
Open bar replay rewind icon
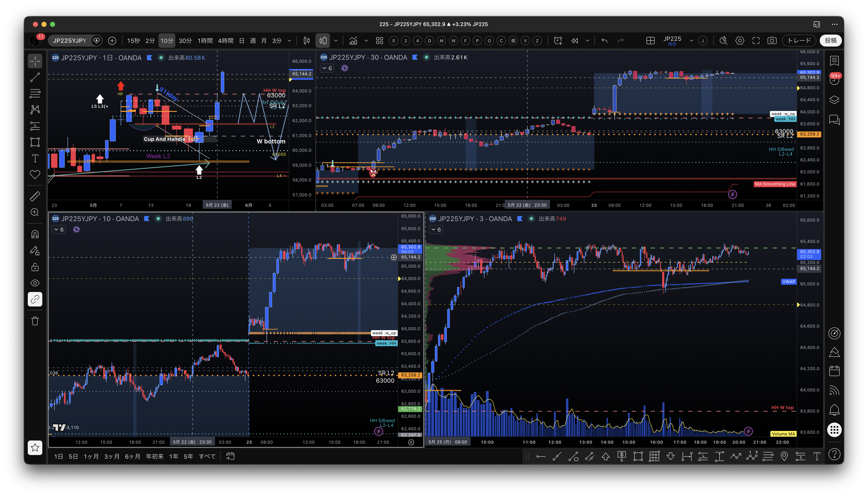click(575, 41)
